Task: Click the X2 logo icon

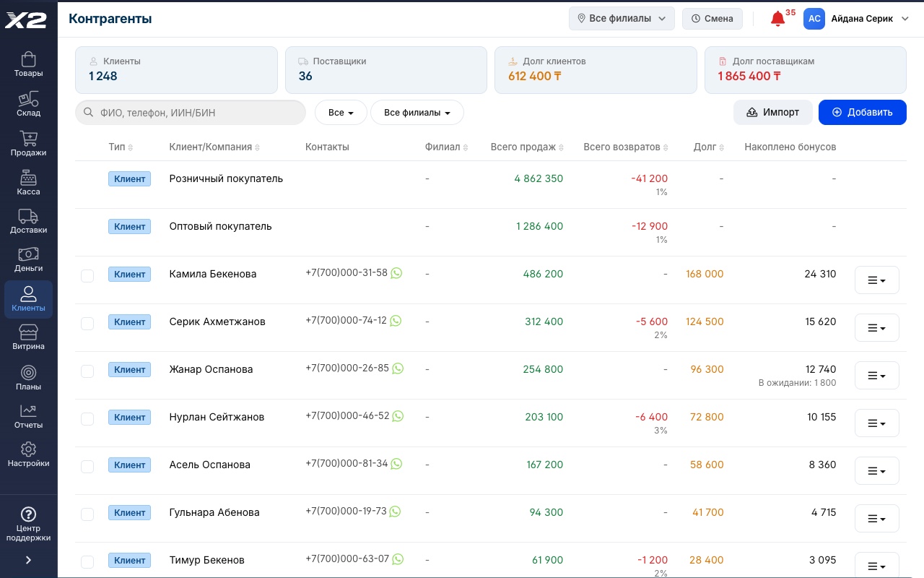Action: 26,20
